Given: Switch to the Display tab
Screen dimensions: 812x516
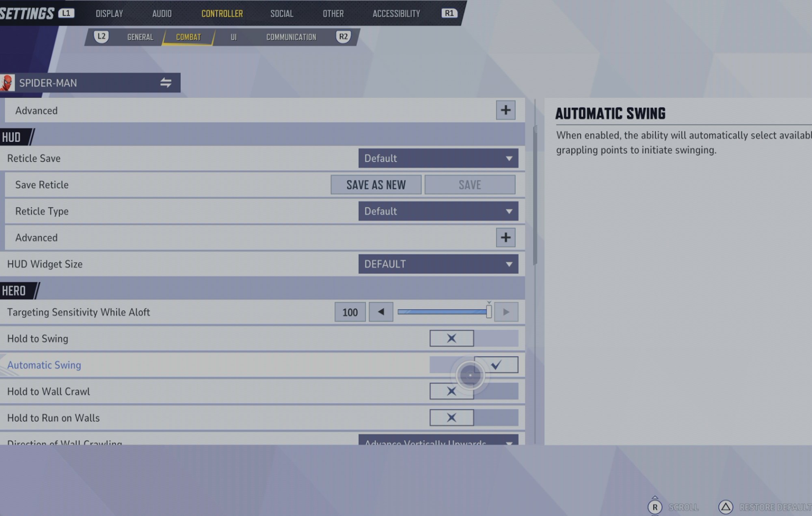Looking at the screenshot, I should (x=109, y=14).
